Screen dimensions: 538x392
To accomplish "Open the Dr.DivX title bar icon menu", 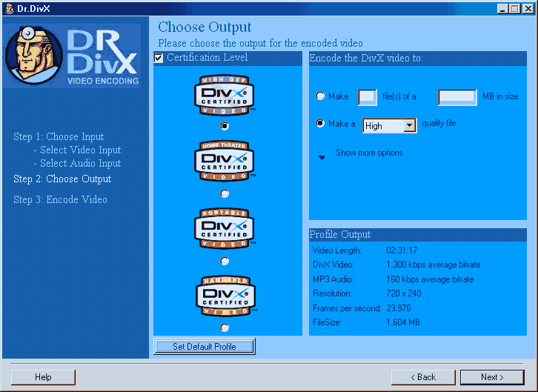I will click(x=7, y=8).
